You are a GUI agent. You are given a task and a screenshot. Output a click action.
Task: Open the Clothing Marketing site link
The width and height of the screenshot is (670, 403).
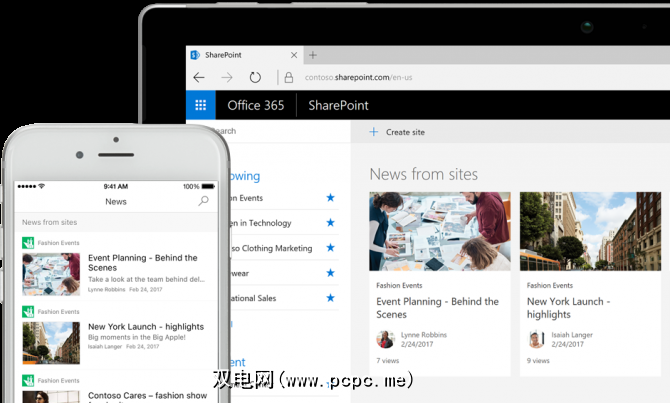point(272,248)
